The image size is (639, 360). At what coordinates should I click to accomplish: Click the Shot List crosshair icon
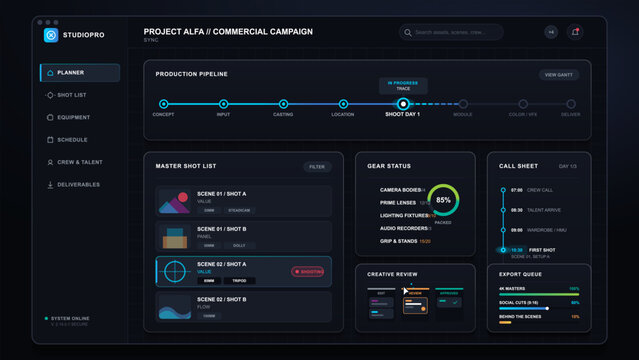50,95
